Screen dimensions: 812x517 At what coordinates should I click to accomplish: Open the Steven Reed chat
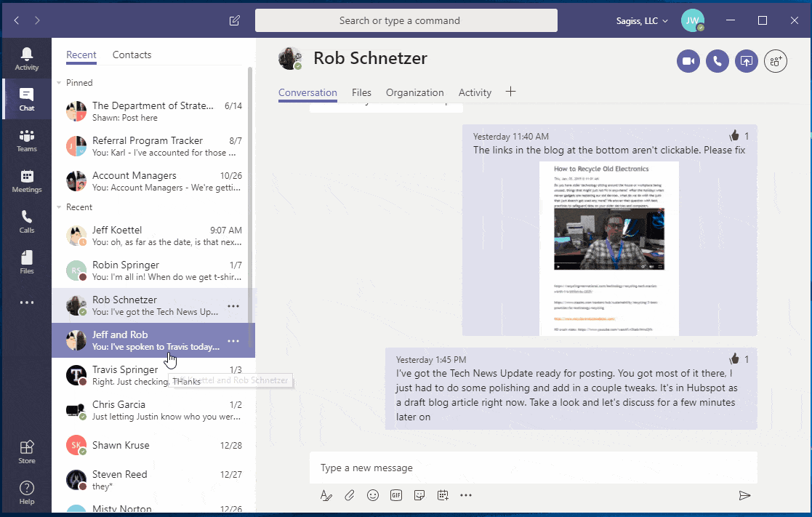tap(153, 480)
